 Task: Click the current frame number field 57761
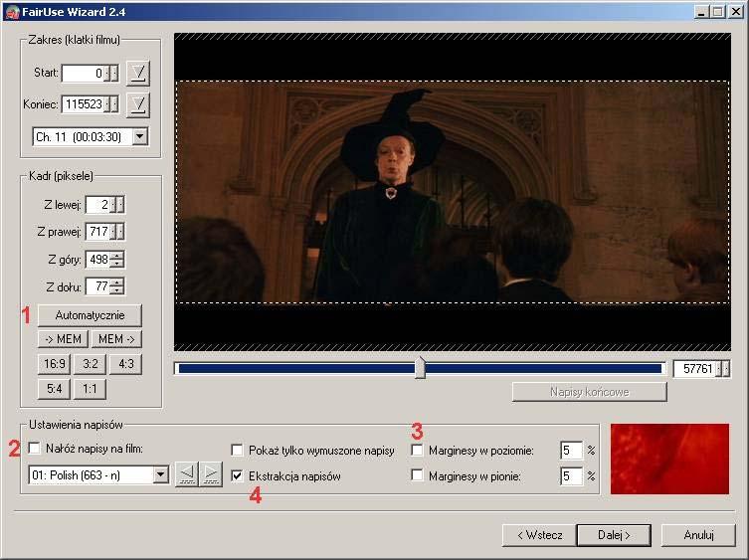[x=695, y=368]
